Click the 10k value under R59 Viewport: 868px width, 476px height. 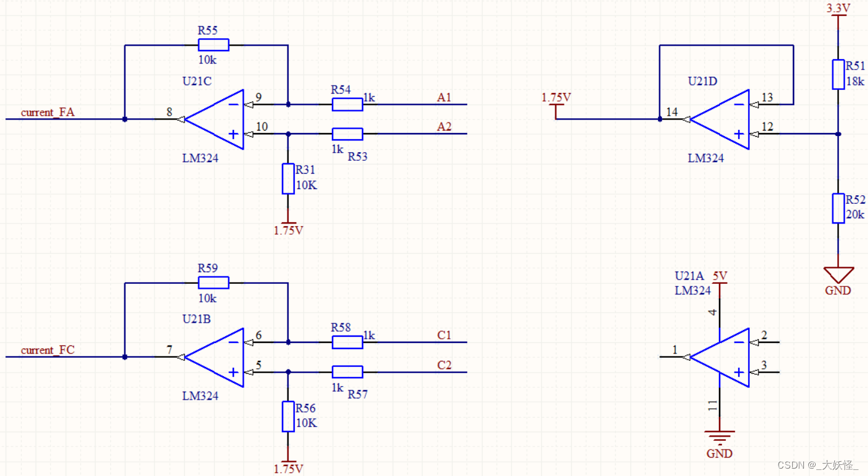tap(207, 298)
